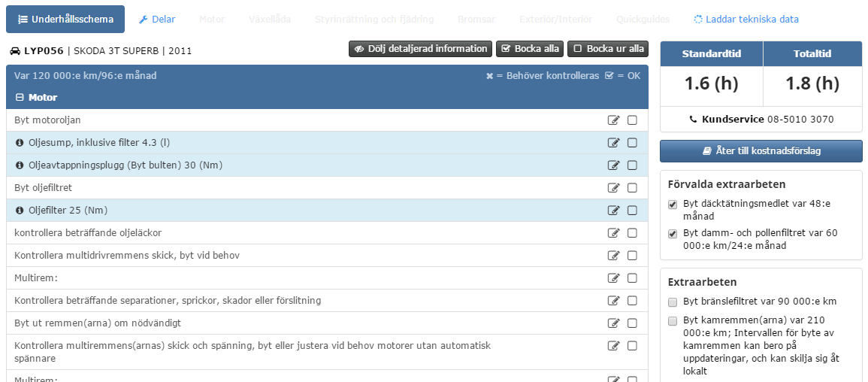Tick checkbox for separationer, sprickor row

point(632,301)
